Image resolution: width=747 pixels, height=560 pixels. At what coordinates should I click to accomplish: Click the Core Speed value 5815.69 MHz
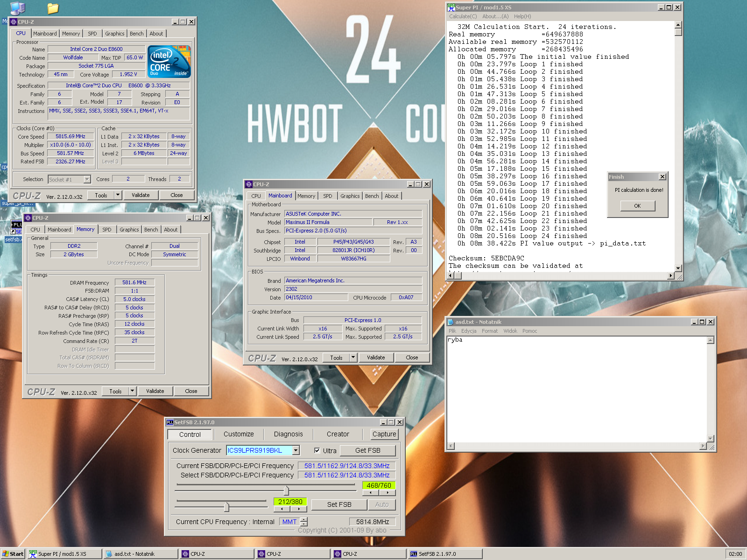70,136
